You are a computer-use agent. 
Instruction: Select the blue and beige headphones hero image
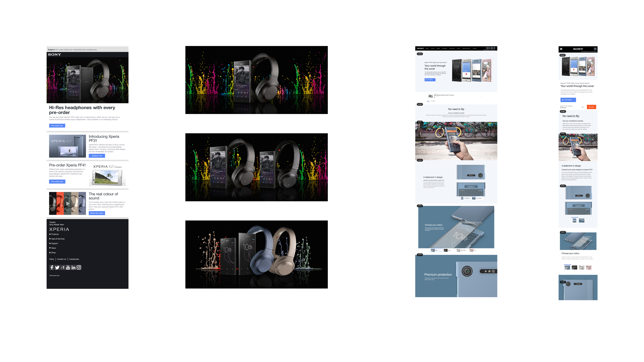[x=256, y=254]
